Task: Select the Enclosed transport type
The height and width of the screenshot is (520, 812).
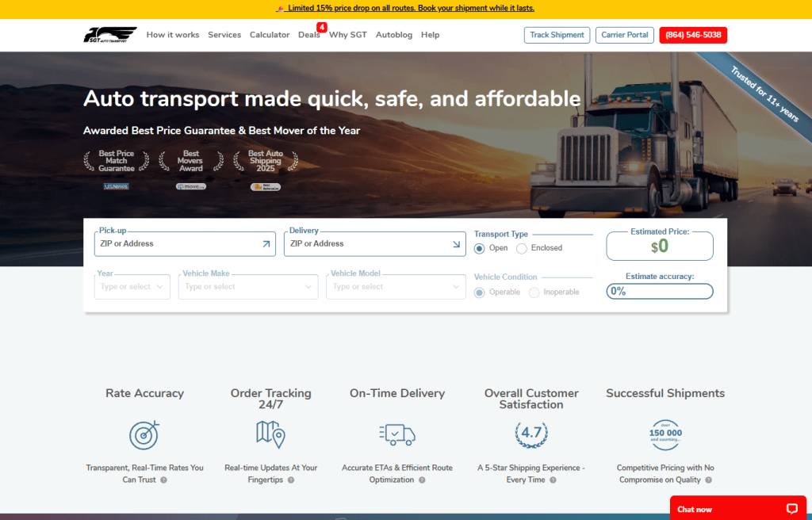Action: click(x=520, y=248)
